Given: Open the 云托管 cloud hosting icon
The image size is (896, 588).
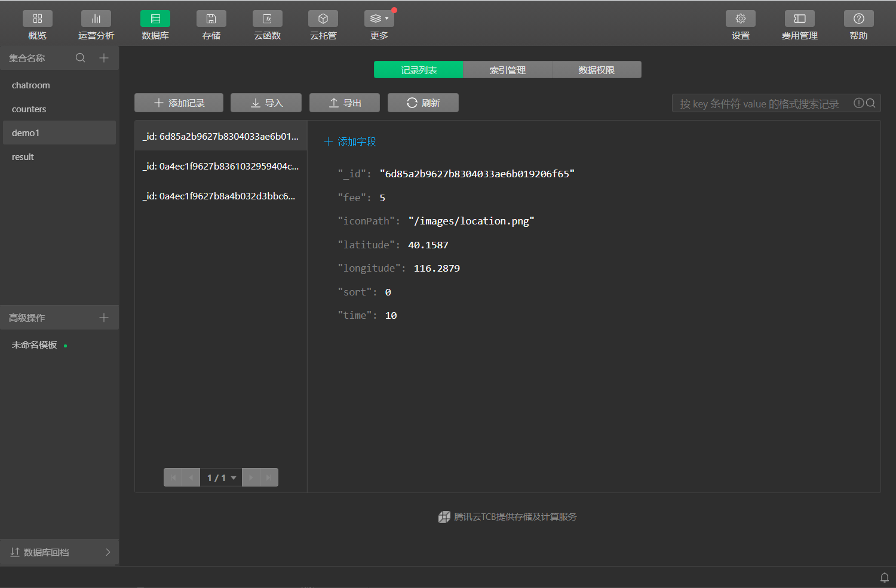Looking at the screenshot, I should 323,19.
